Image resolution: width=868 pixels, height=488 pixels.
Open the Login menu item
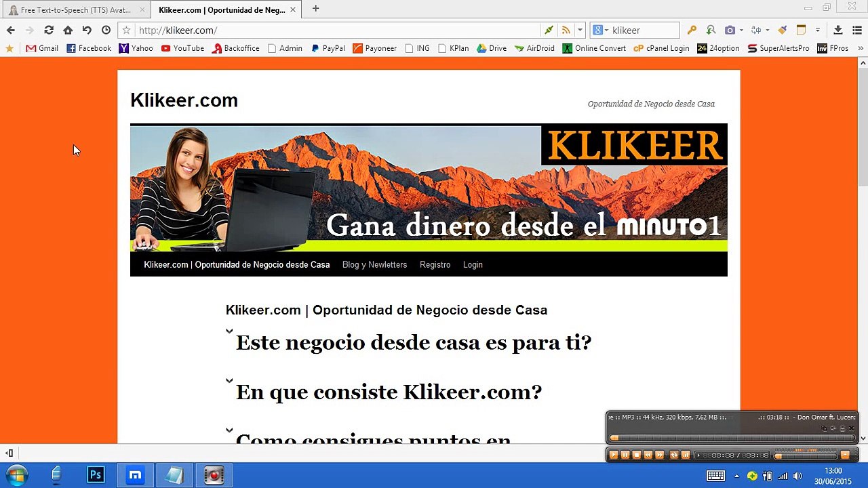(473, 264)
